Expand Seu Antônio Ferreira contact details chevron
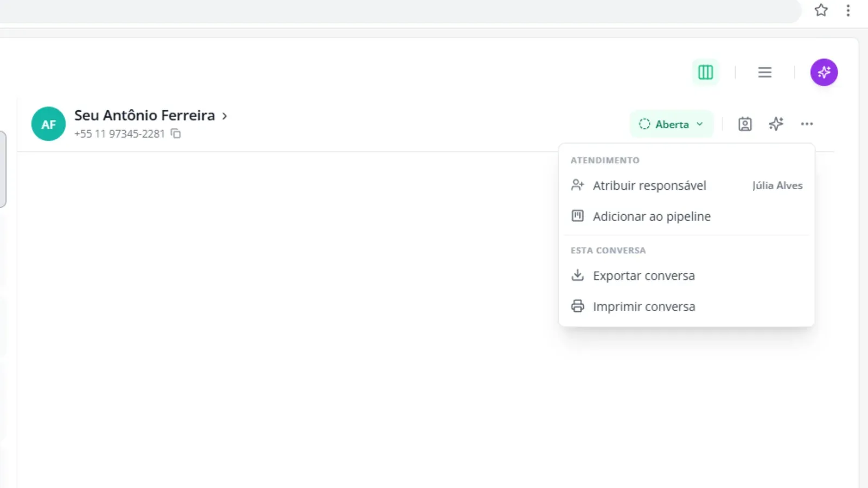 pos(225,116)
